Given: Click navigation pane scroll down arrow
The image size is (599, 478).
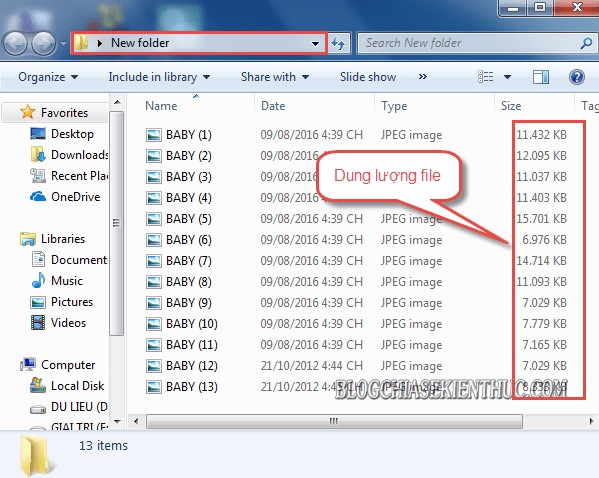Looking at the screenshot, I should 117,422.
